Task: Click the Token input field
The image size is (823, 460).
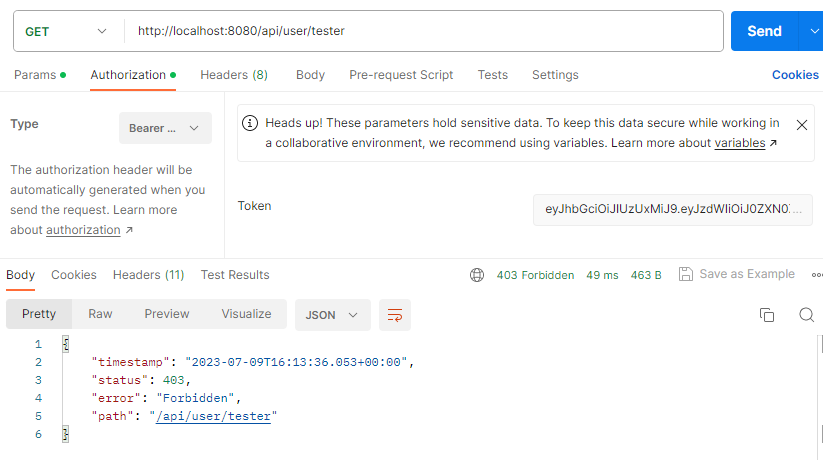Action: (x=672, y=210)
